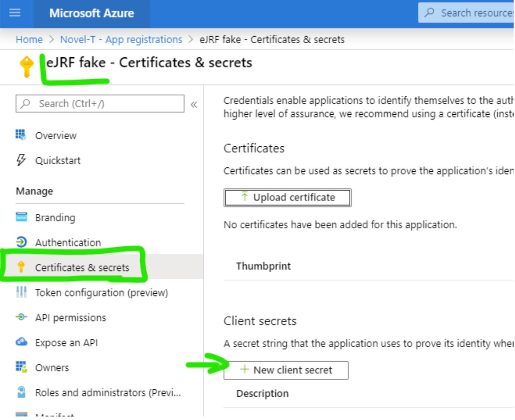
Task: Click the Microsoft Azure logo text
Action: click(92, 13)
